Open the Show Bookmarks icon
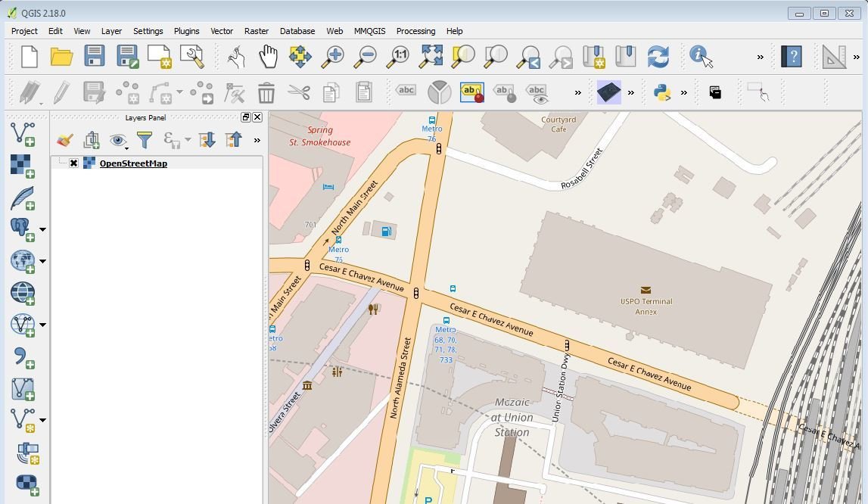Viewport: 868px width, 504px height. pos(626,57)
